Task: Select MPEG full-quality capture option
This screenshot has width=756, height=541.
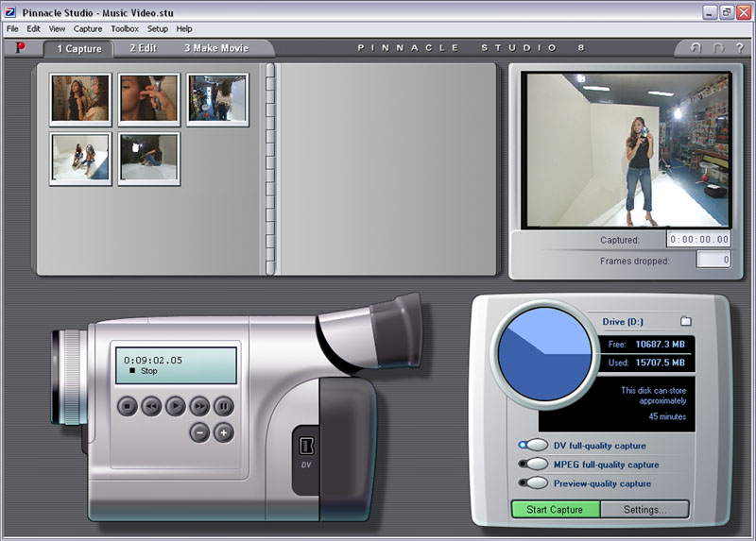Action: click(x=535, y=464)
